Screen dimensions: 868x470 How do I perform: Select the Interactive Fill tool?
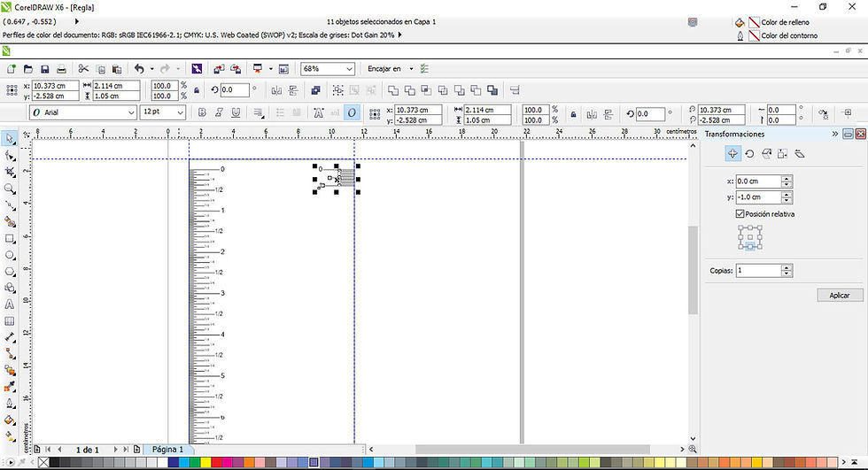pos(10,435)
